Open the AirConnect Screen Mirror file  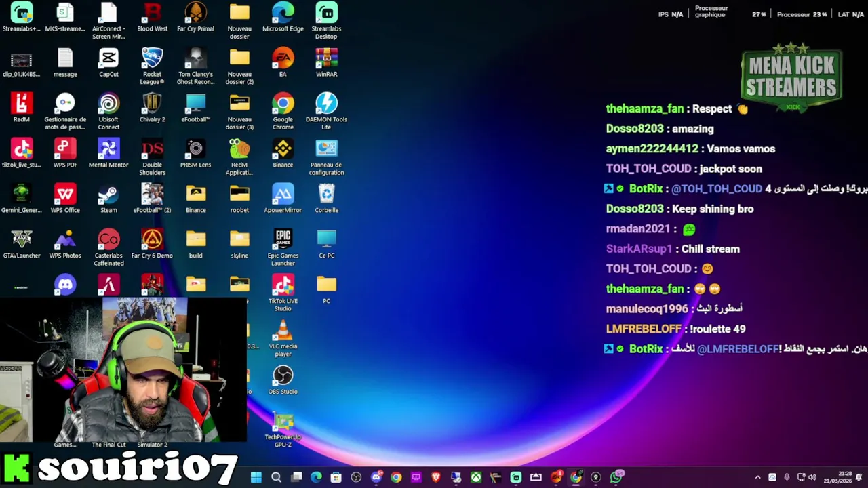[x=108, y=21]
